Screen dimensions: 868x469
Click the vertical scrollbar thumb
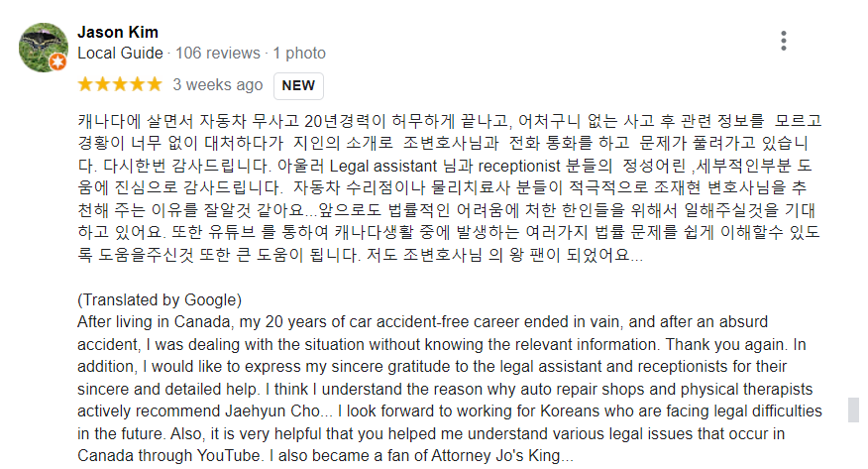(x=853, y=410)
